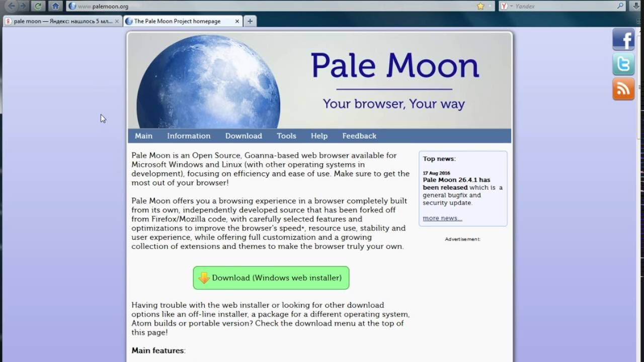Open the Yandex search engine selector

[x=506, y=7]
